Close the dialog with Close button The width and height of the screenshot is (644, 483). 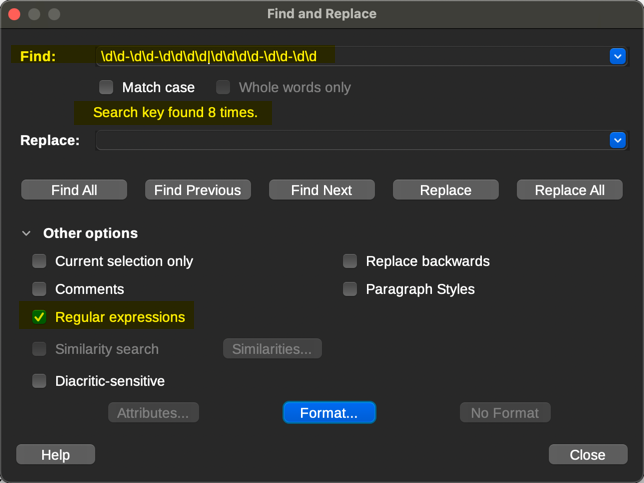click(587, 455)
